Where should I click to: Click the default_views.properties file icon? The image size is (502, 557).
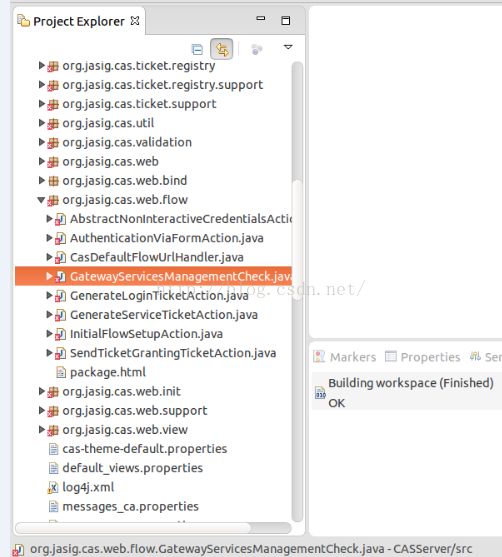53,468
